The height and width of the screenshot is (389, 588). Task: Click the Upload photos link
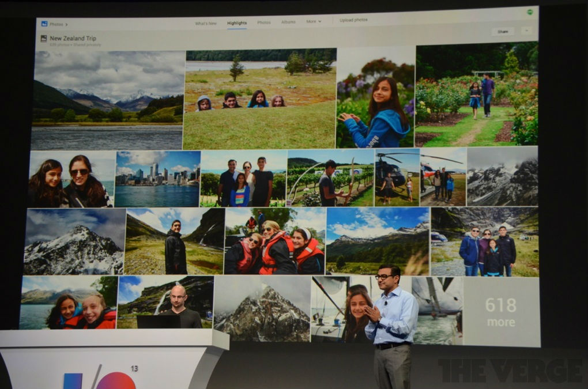[x=353, y=20]
